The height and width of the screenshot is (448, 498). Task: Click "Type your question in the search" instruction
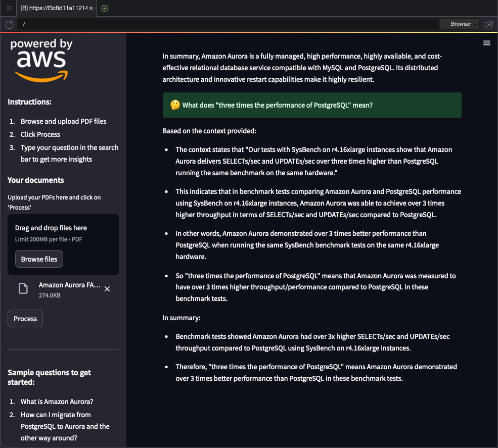(x=70, y=153)
